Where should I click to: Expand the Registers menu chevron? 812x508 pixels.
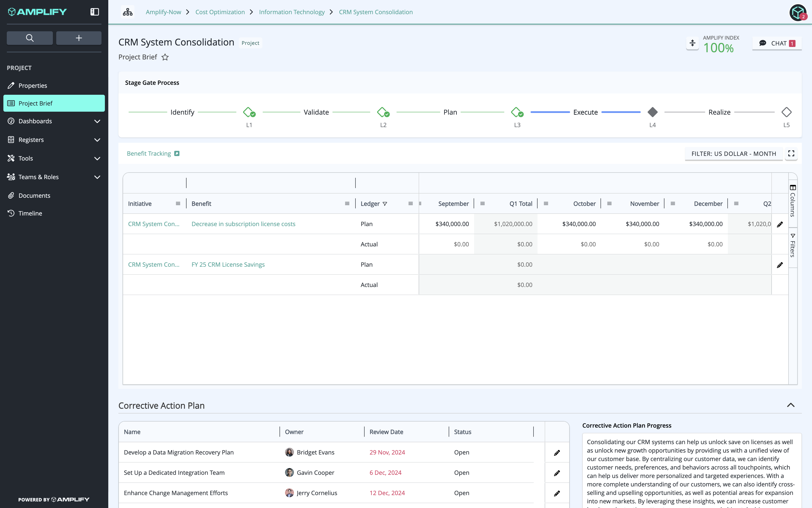pos(97,140)
